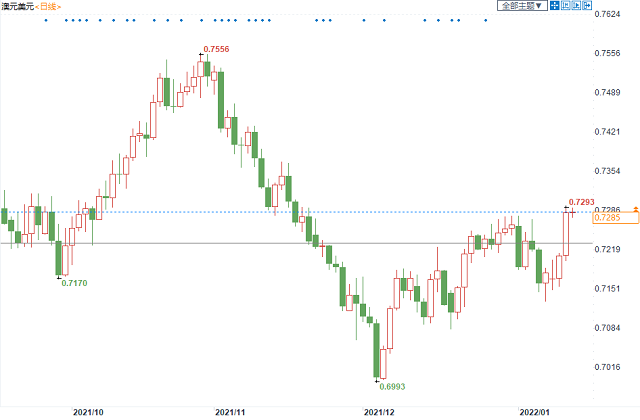The height and width of the screenshot is (420, 640).
Task: Click the 0.7556 high price marker
Action: coord(216,49)
